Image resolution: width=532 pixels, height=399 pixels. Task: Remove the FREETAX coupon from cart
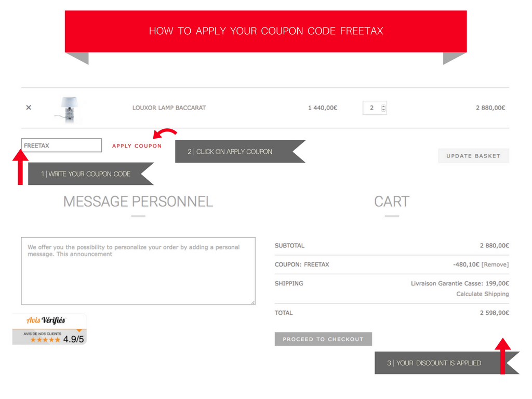tap(495, 264)
